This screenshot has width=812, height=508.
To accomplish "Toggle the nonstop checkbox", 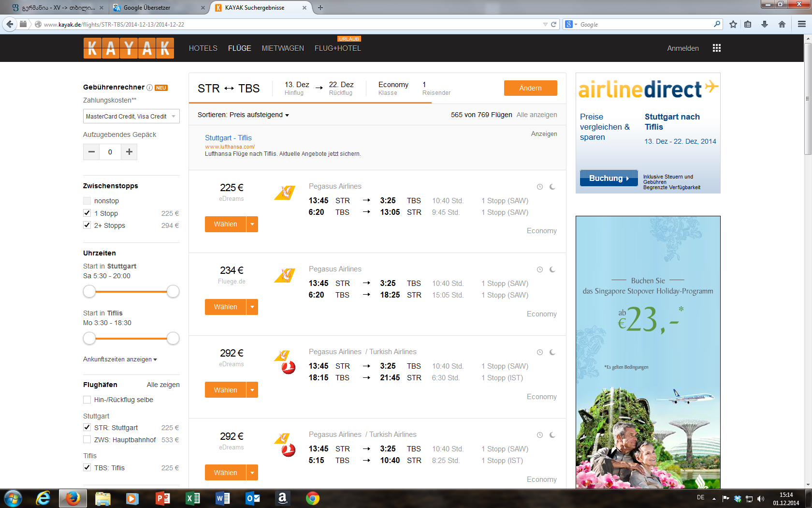I will point(87,201).
